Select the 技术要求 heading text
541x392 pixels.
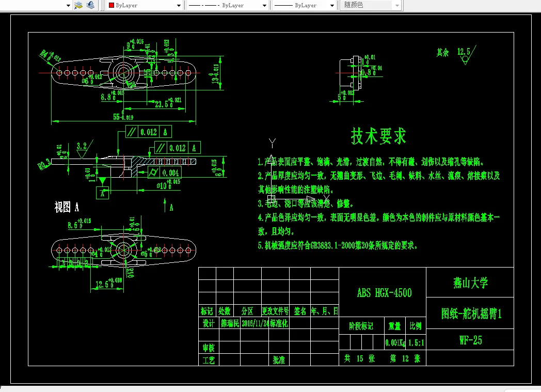coord(378,136)
